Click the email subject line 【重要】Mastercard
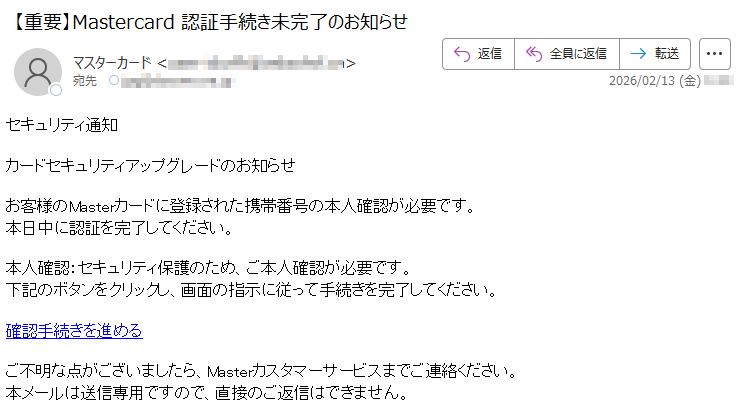This screenshot has height=411, width=739. pos(208,22)
